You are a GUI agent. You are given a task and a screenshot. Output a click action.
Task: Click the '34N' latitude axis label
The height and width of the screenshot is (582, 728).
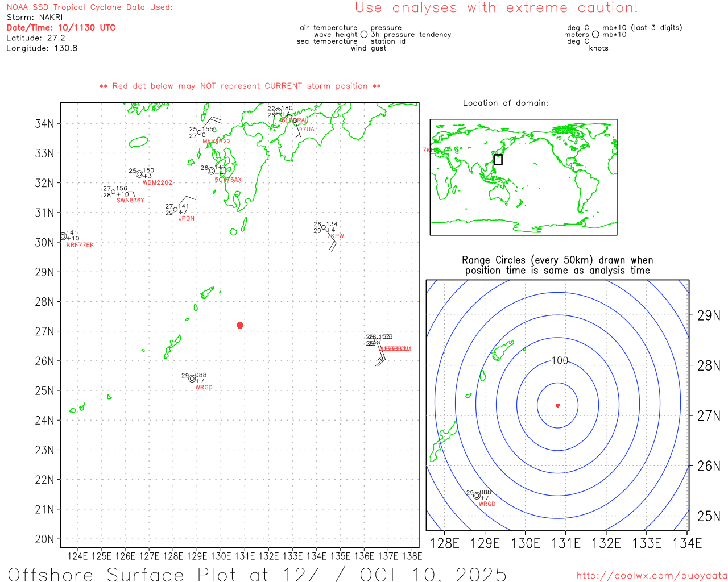pyautogui.click(x=45, y=124)
